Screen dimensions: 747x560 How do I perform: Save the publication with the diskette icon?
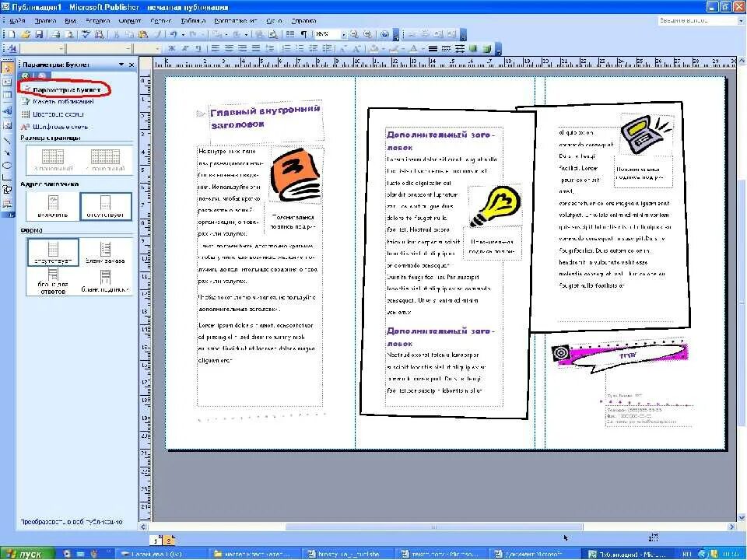point(39,34)
